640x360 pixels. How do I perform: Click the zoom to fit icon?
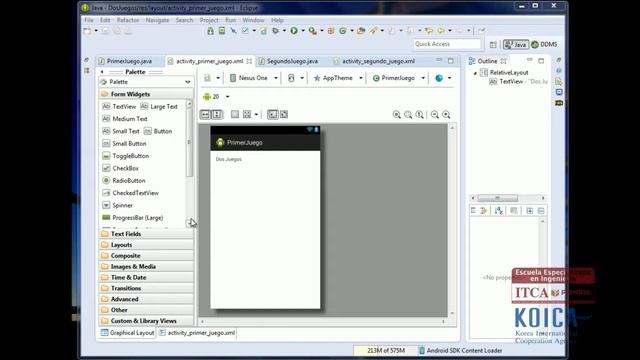tap(408, 115)
